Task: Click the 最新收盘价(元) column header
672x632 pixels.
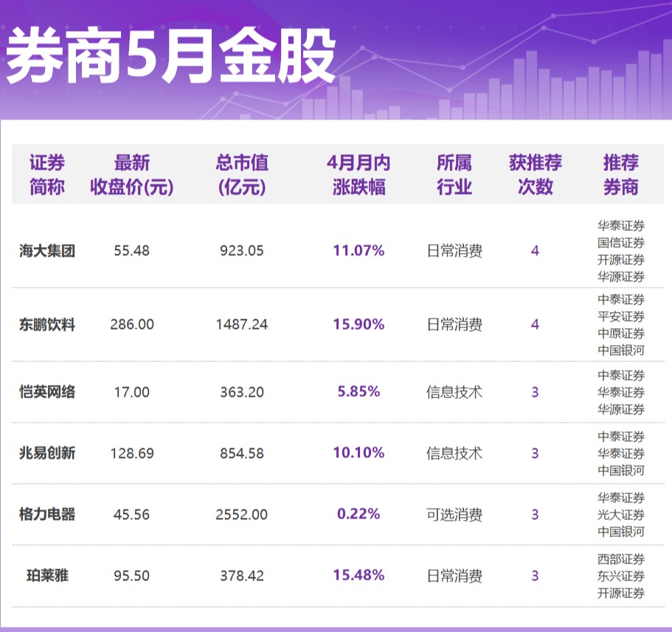Action: coord(131,174)
